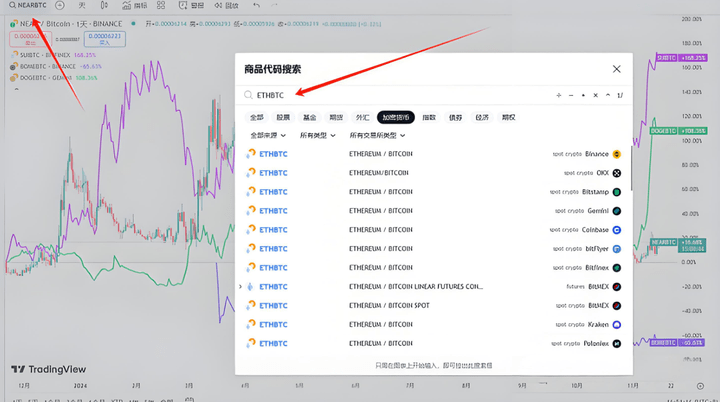Choose the ETHBTC result from Binance
Image resolution: width=720 pixels, height=402 pixels.
pos(433,154)
